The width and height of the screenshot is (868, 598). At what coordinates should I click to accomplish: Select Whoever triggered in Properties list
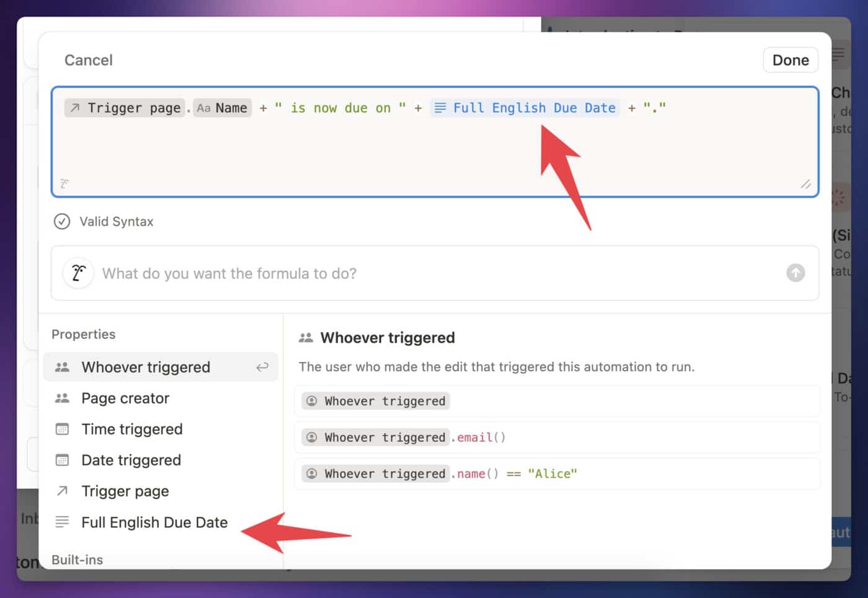tap(161, 367)
